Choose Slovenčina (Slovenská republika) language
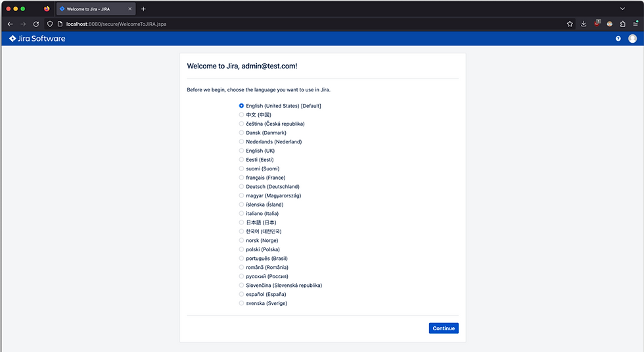 tap(242, 285)
